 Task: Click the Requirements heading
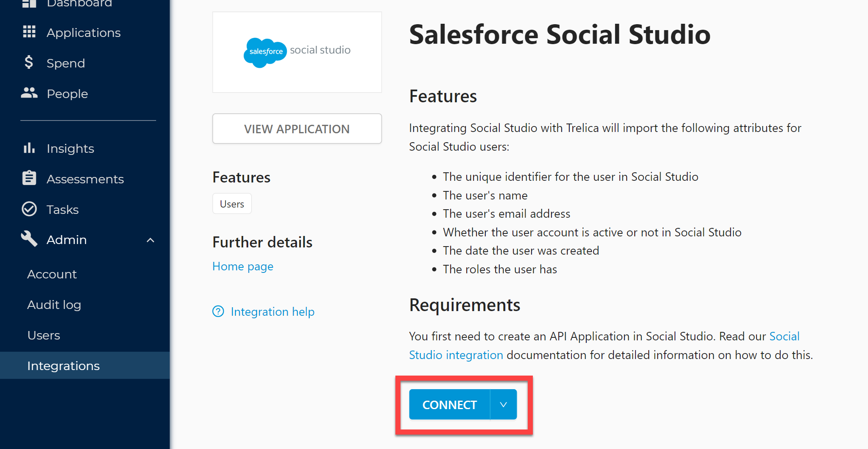465,305
